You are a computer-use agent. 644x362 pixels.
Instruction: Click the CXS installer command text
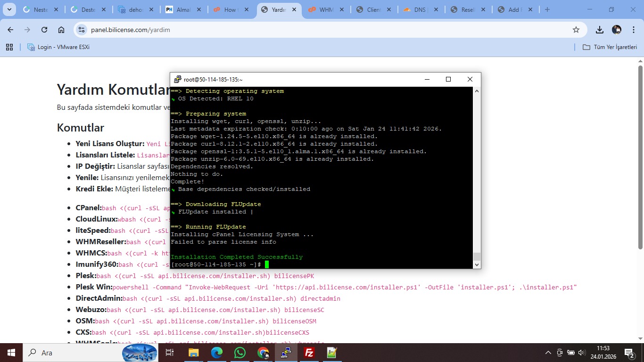point(200,333)
